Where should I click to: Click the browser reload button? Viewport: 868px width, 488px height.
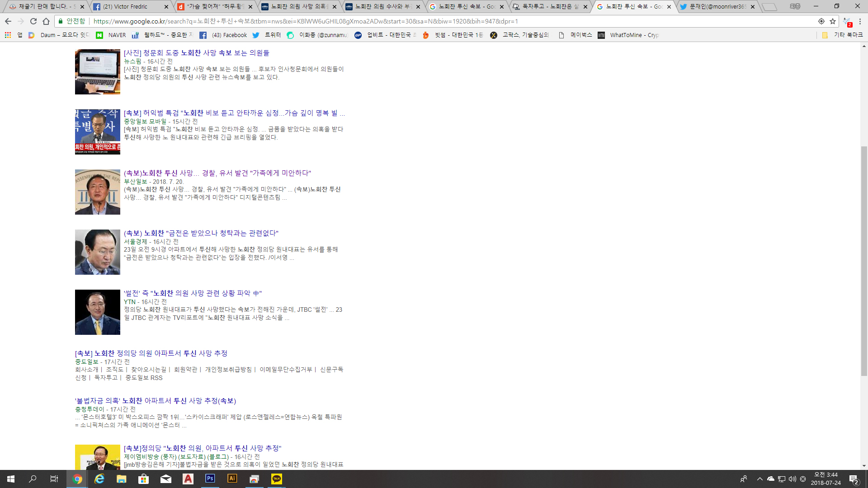(x=33, y=21)
